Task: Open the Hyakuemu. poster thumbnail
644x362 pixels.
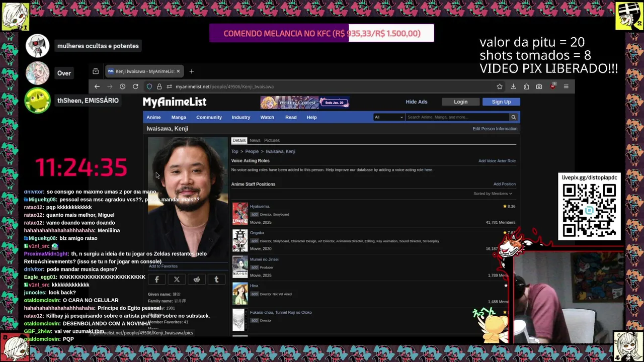Action: tap(240, 213)
